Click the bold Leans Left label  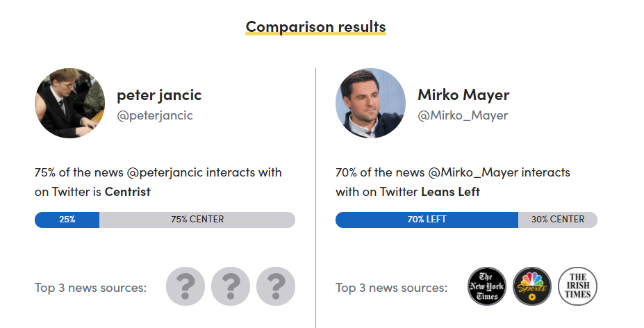pos(450,192)
